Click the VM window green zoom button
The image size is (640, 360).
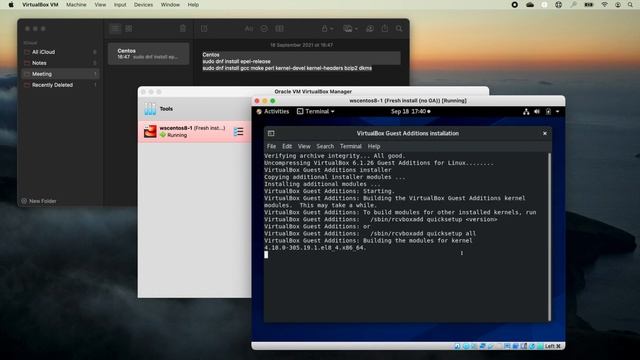(273, 101)
